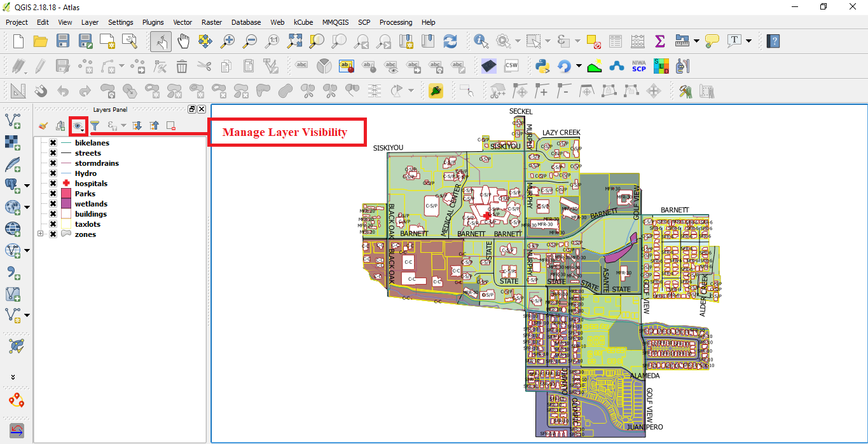Image resolution: width=868 pixels, height=444 pixels.
Task: Open the Field Calculator abacus icon
Action: point(637,41)
